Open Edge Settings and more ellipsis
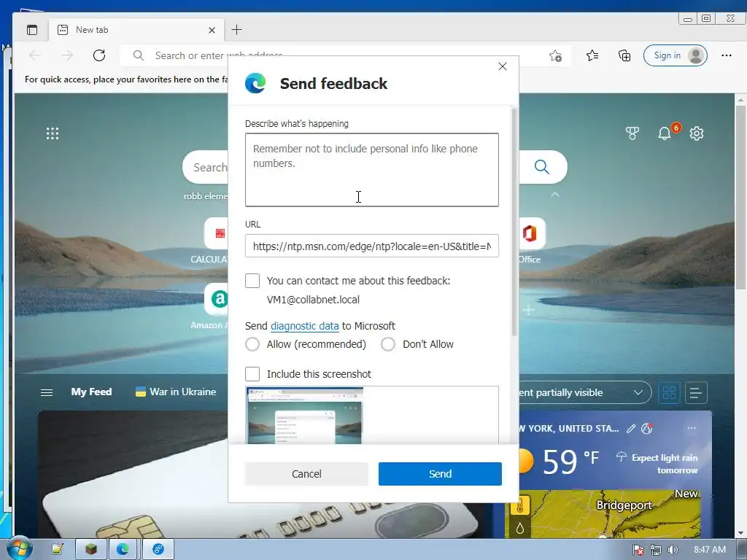 [726, 55]
